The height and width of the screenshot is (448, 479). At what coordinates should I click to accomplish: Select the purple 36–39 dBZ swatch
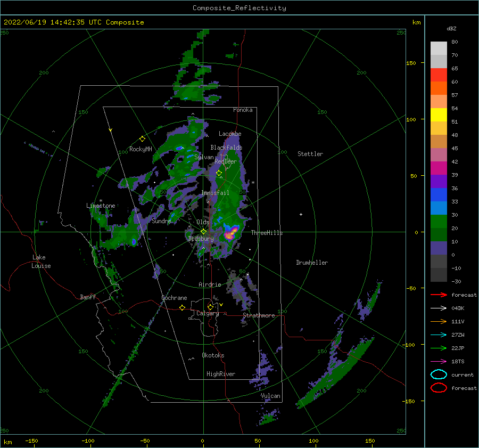[439, 181]
